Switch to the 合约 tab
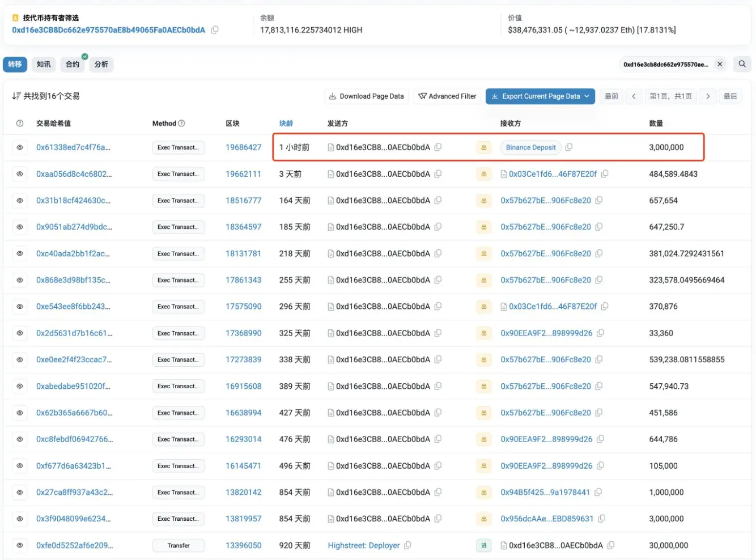This screenshot has height=560, width=756. coord(73,65)
